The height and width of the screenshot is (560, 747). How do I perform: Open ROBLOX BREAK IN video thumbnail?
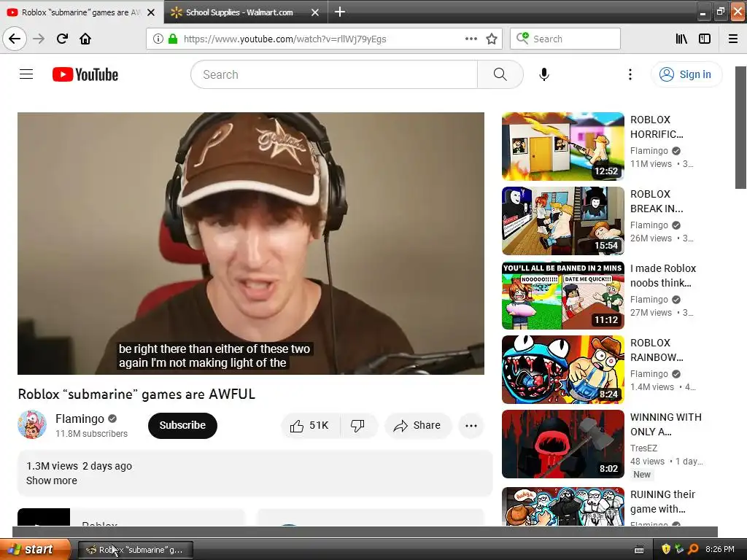point(563,221)
